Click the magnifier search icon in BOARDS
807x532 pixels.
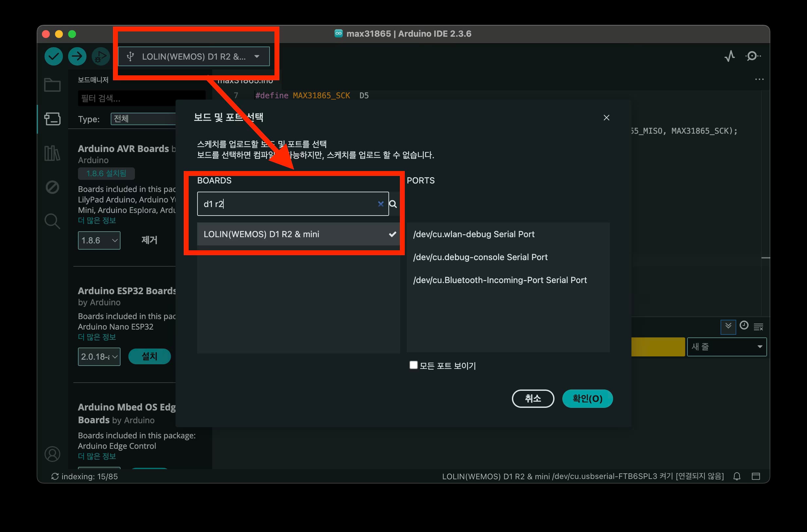393,204
